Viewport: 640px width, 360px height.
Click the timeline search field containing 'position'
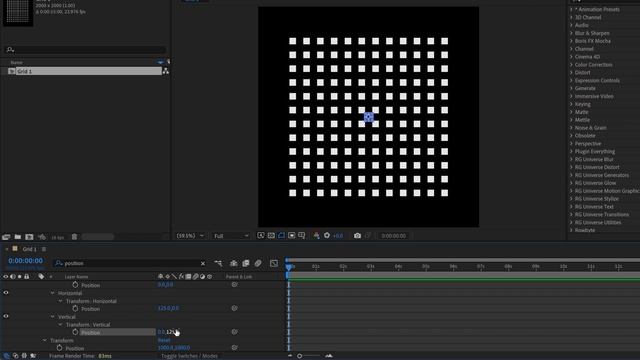coord(129,263)
